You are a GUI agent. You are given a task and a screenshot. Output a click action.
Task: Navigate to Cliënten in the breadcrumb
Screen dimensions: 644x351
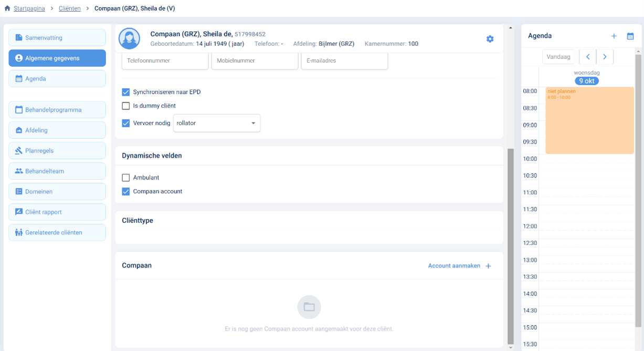click(x=70, y=8)
